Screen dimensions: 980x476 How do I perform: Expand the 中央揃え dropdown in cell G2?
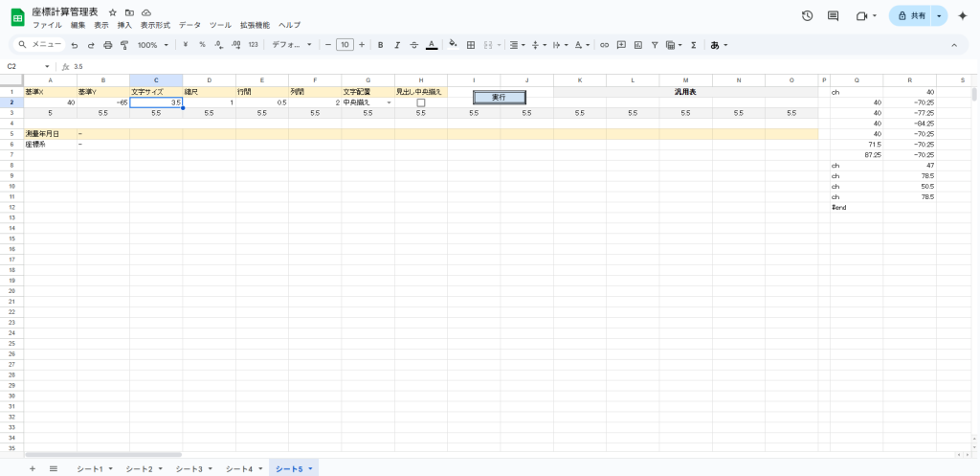point(389,102)
